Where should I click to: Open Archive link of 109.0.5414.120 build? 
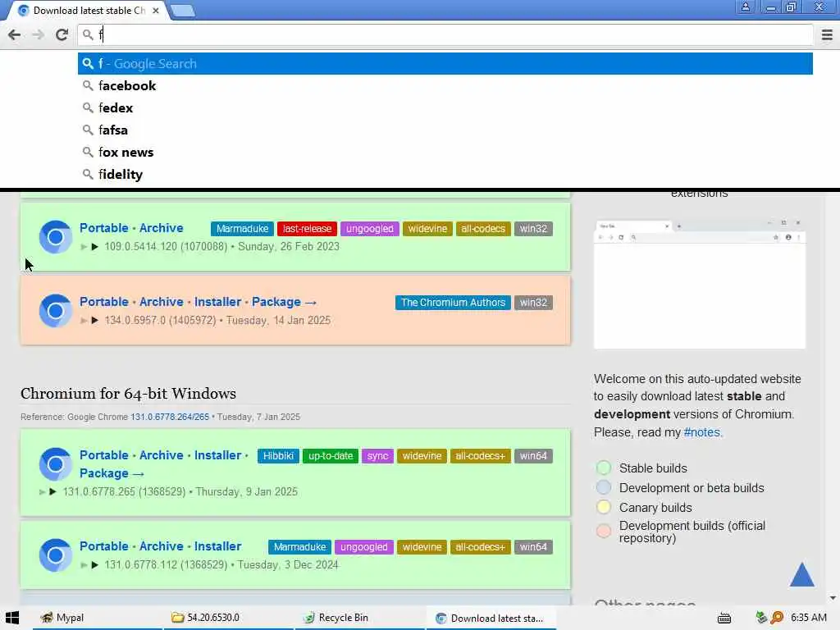tap(162, 228)
